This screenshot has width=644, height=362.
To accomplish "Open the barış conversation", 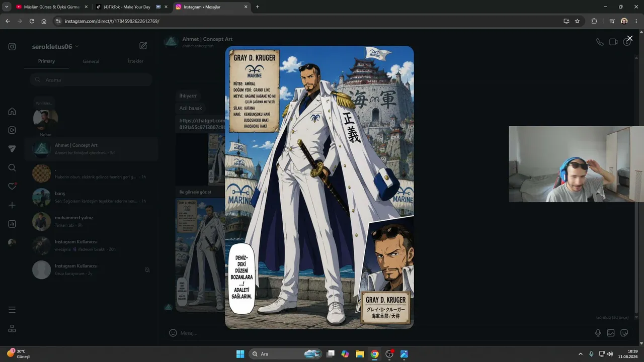I will (x=91, y=197).
